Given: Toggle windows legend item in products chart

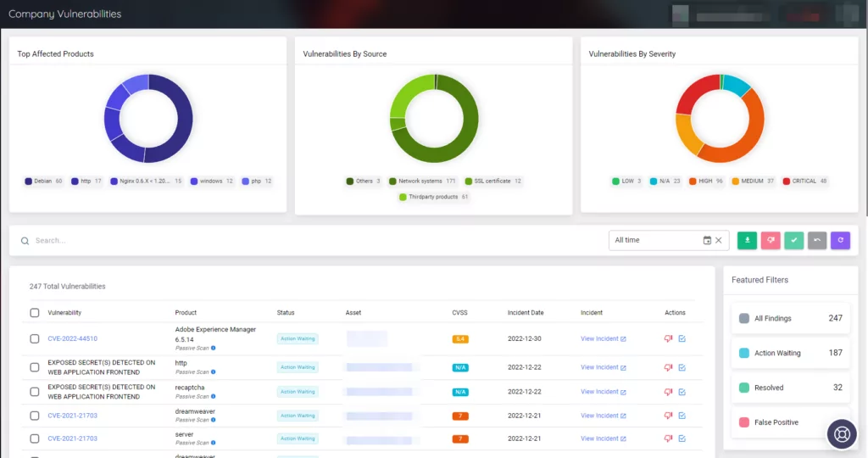Looking at the screenshot, I should coord(211,182).
